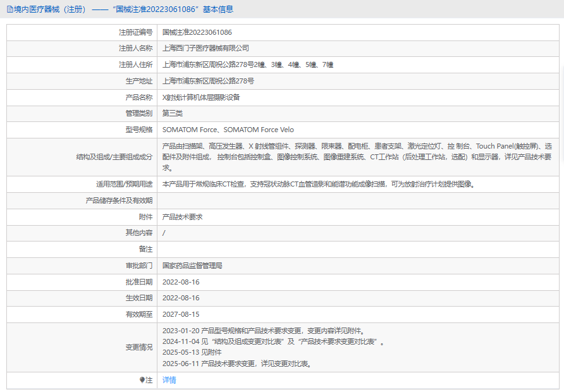Click the registrant address value cell
The width and height of the screenshot is (564, 392).
tap(247, 64)
